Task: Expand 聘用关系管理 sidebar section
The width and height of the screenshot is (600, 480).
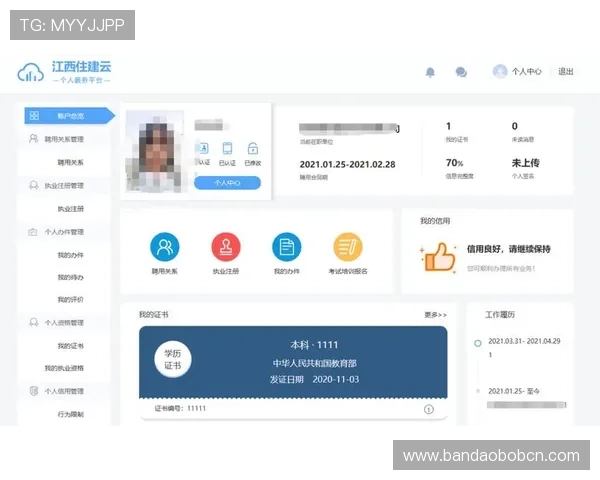Action: tap(64, 139)
